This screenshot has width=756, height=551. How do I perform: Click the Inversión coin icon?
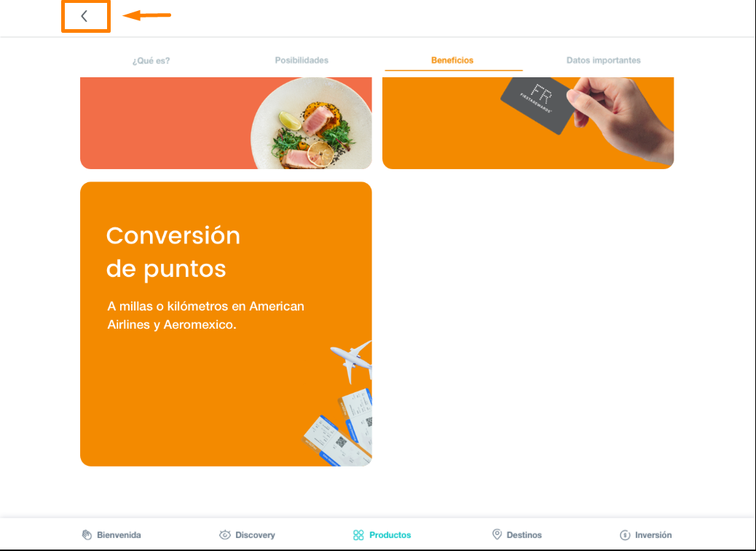click(x=625, y=534)
